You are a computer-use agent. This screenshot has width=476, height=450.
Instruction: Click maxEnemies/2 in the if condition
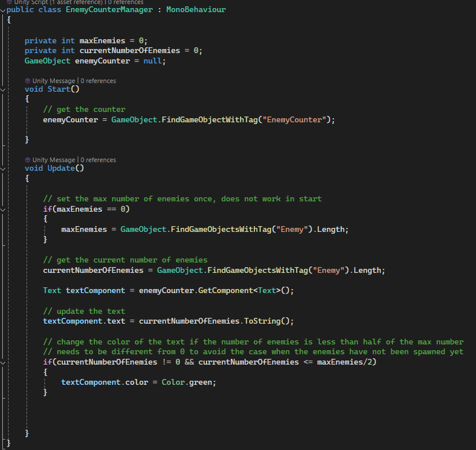pyautogui.click(x=344, y=362)
